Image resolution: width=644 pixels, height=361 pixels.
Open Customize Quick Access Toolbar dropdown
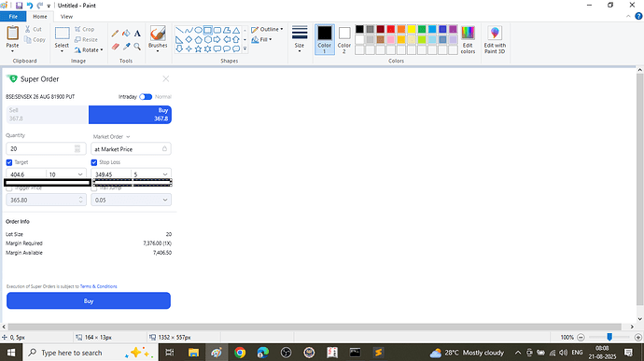(49, 6)
